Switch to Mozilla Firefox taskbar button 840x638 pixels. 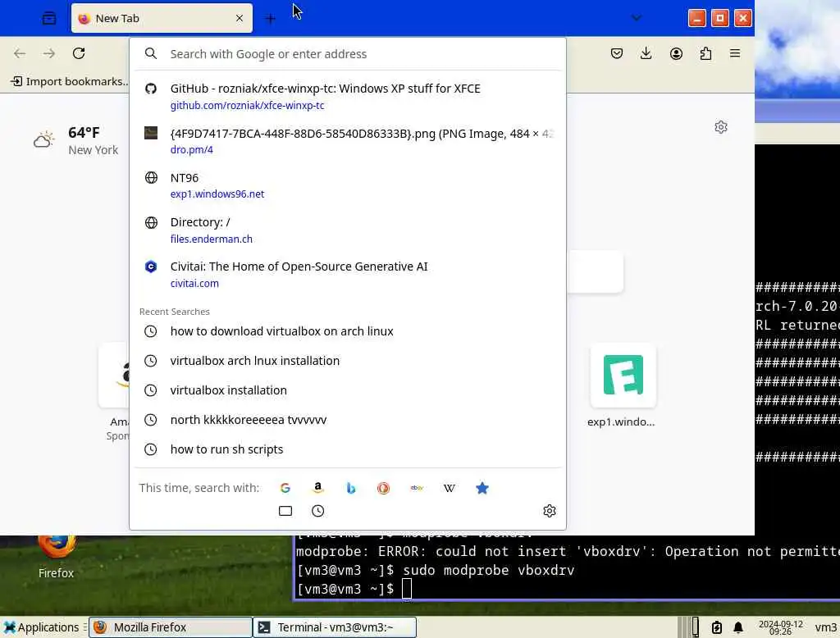(171, 627)
